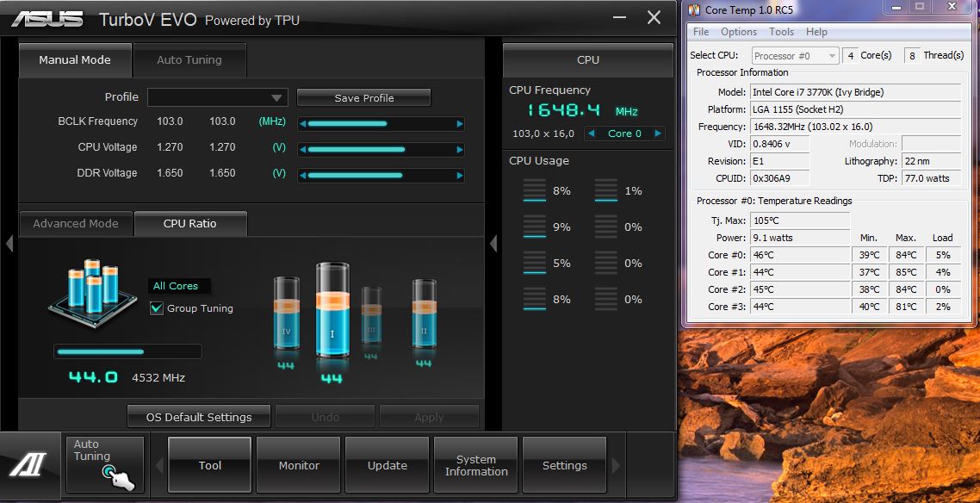Click BCLK Frequency slider right arrow

[x=460, y=124]
